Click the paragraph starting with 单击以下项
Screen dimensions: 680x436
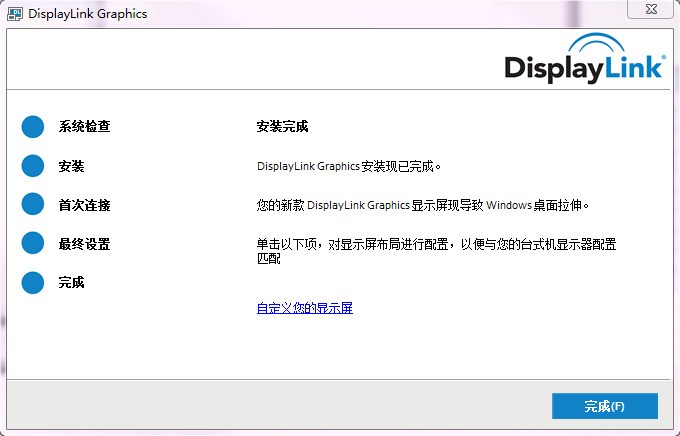pos(436,251)
